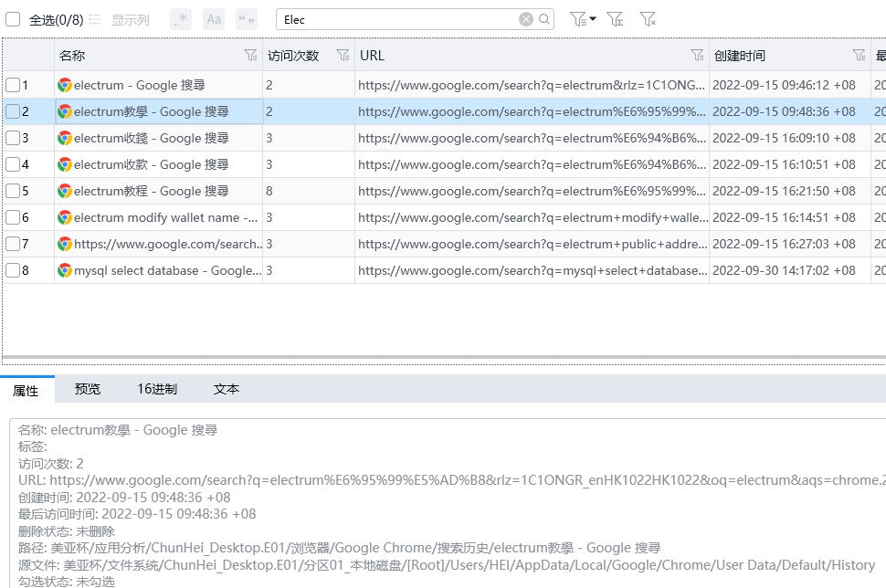
Task: Switch to the 预览 tab
Action: pos(88,389)
